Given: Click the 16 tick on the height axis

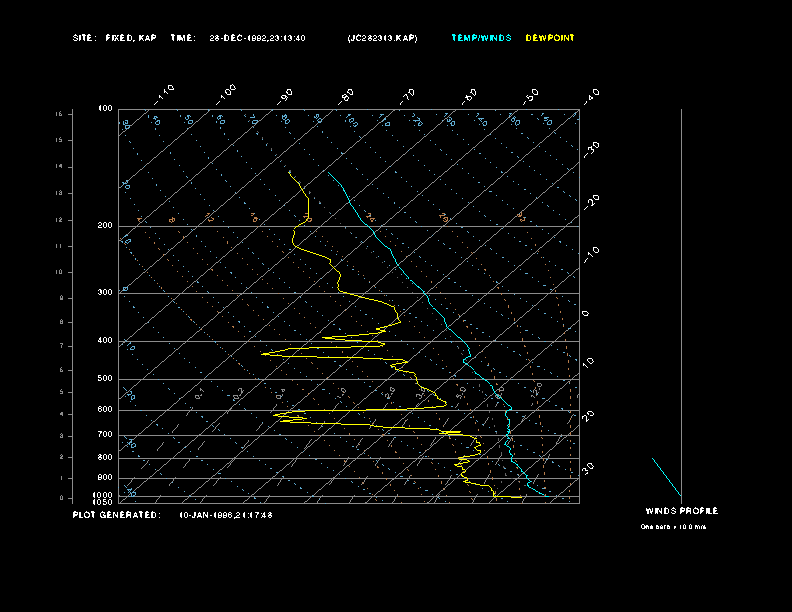Looking at the screenshot, I should point(59,114).
